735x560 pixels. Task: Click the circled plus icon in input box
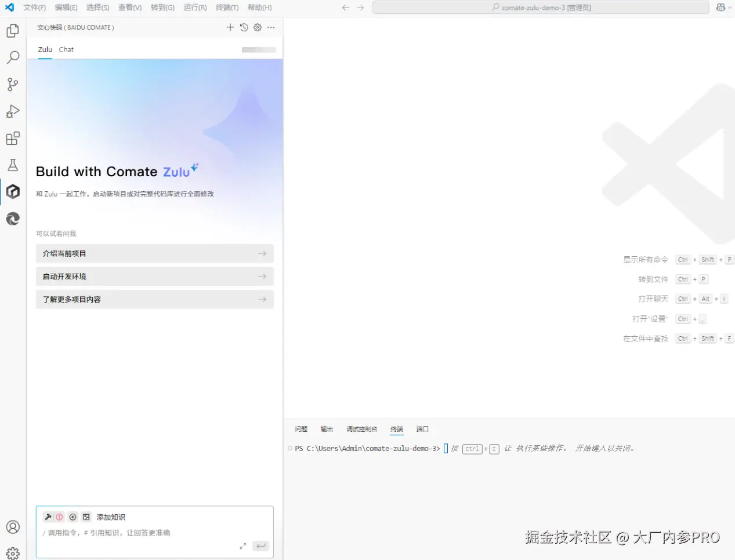point(73,517)
